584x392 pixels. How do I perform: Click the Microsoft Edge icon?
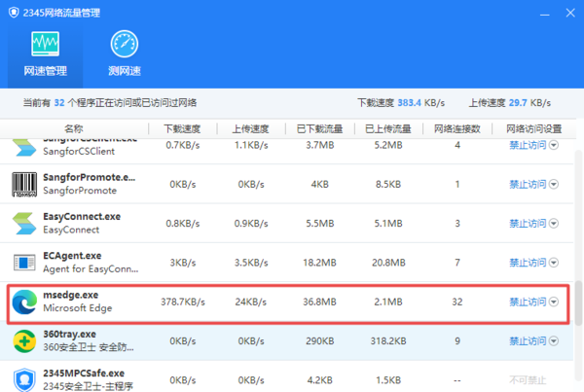point(24,303)
